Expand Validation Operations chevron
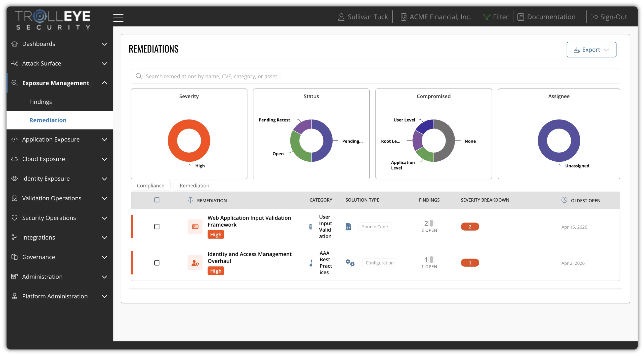Screen dimensions: 644x356 tap(104, 198)
